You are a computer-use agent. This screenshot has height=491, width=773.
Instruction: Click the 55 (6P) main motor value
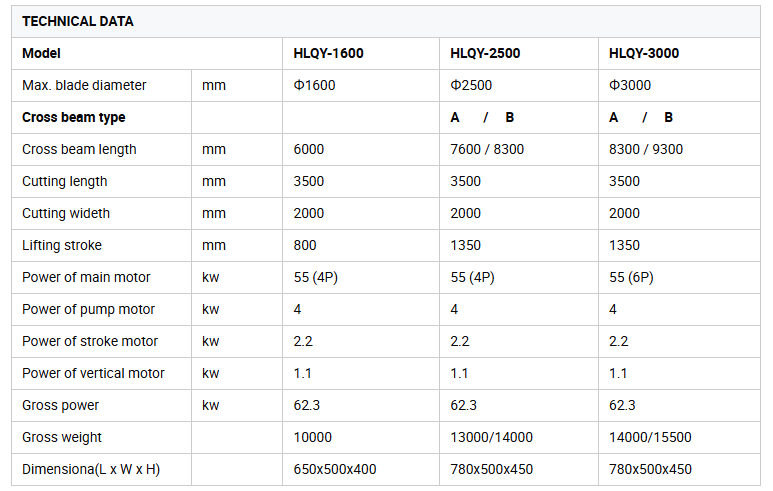point(631,277)
